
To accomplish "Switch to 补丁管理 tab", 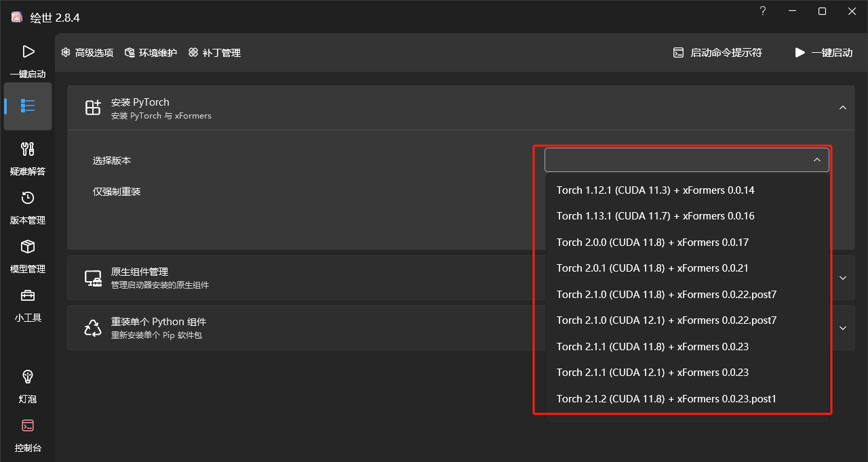I will [x=214, y=53].
